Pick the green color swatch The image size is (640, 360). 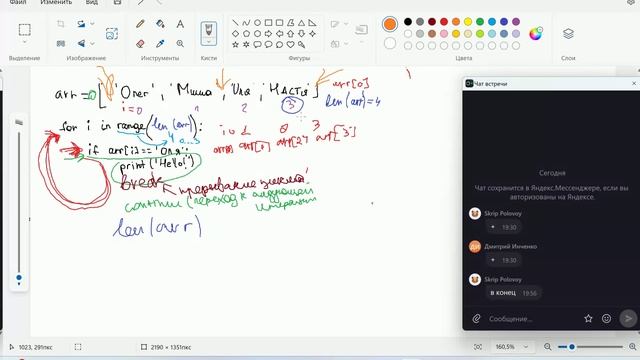(480, 22)
